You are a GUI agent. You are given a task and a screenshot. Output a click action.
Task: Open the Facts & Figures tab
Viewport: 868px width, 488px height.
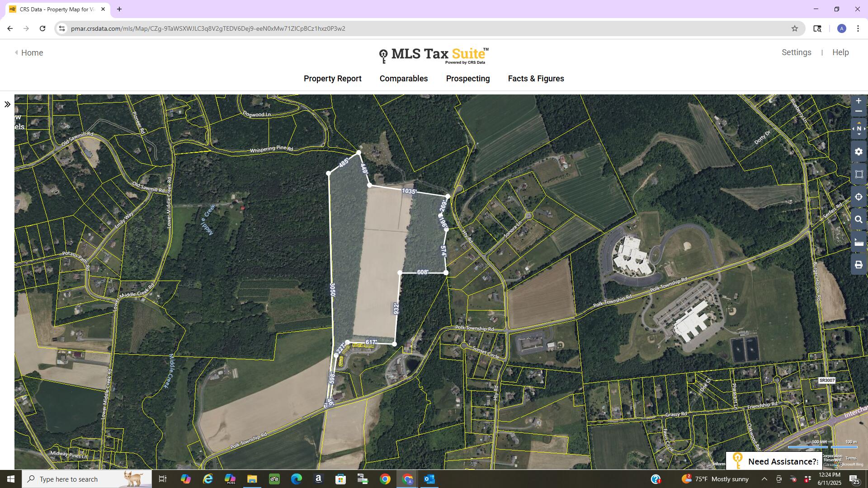coord(536,79)
